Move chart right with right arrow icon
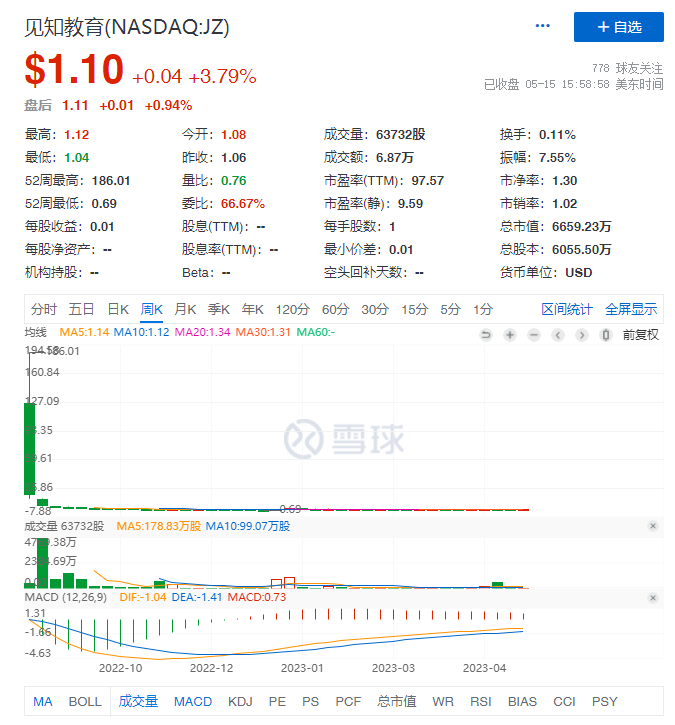This screenshot has height=725, width=675. 582,334
